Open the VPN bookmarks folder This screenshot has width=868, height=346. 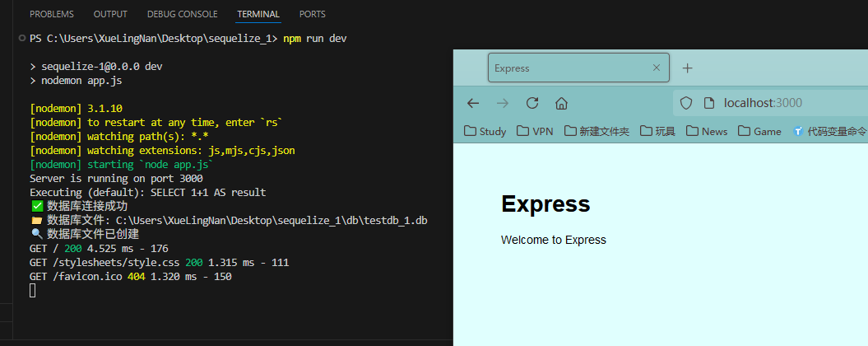[535, 132]
